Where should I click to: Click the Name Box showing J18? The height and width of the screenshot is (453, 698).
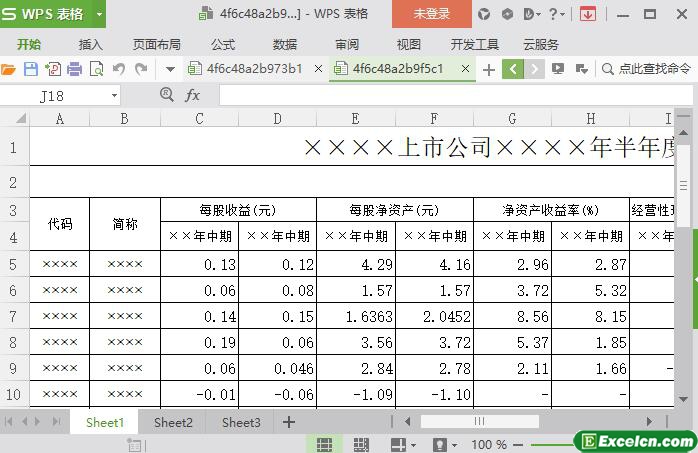click(53, 96)
